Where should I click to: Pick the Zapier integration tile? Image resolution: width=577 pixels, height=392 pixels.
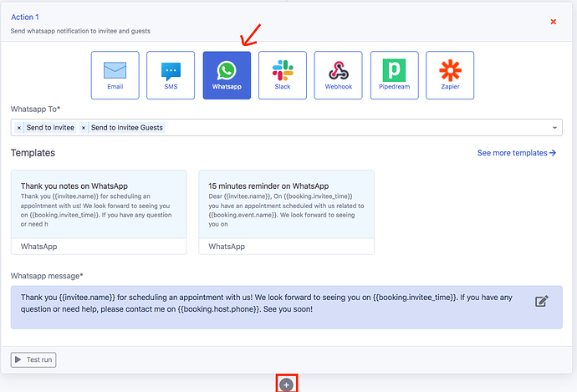coord(450,75)
